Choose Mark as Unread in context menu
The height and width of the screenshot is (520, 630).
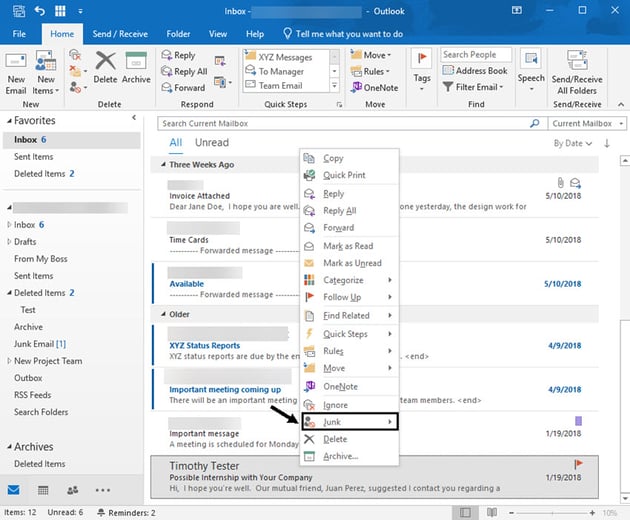point(350,263)
